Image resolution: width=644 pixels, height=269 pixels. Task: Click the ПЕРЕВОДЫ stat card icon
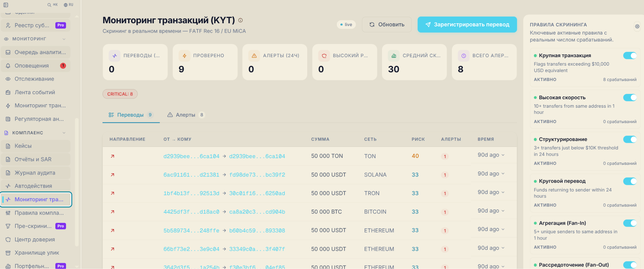pyautogui.click(x=114, y=56)
